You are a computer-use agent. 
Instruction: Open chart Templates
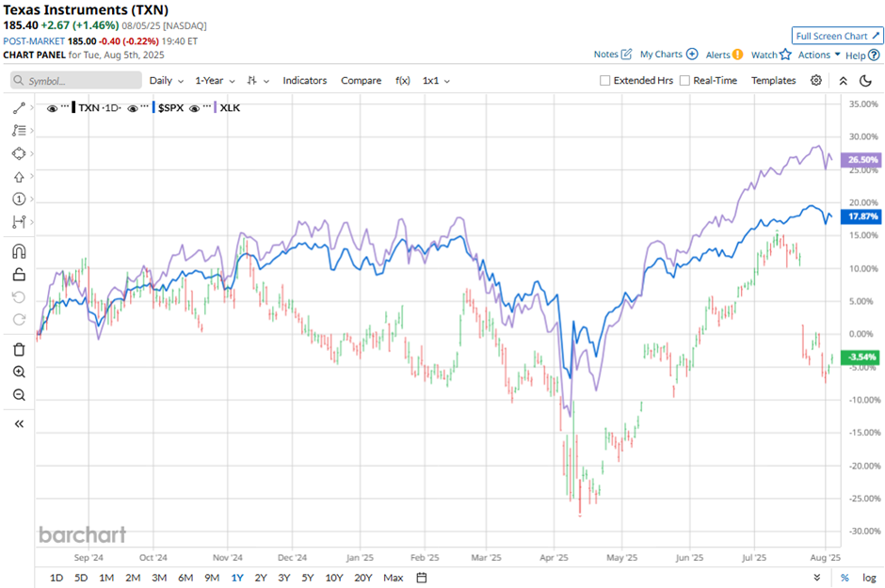tap(773, 81)
